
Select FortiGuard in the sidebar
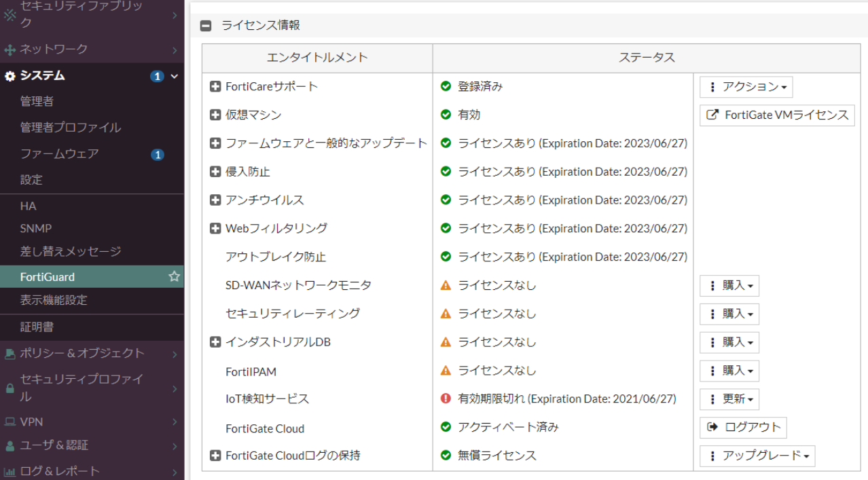pos(92,276)
